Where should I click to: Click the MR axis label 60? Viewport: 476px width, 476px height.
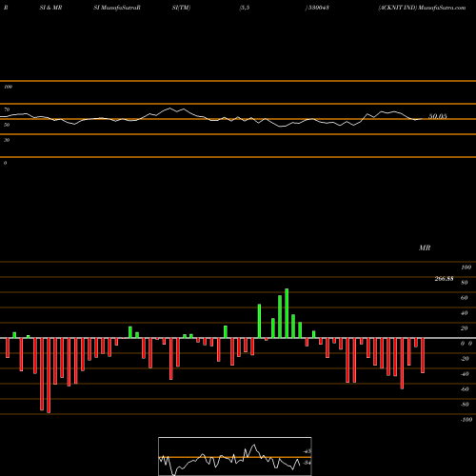[x=464, y=298]
